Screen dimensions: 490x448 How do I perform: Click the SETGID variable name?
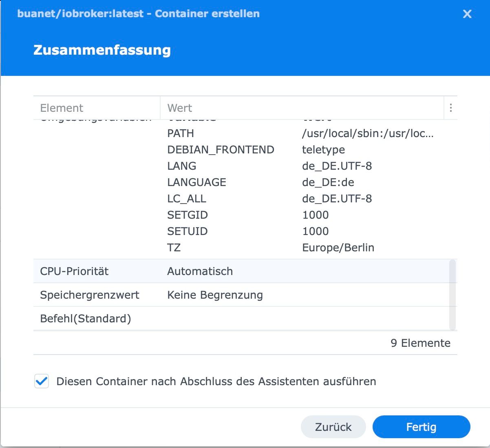(188, 215)
